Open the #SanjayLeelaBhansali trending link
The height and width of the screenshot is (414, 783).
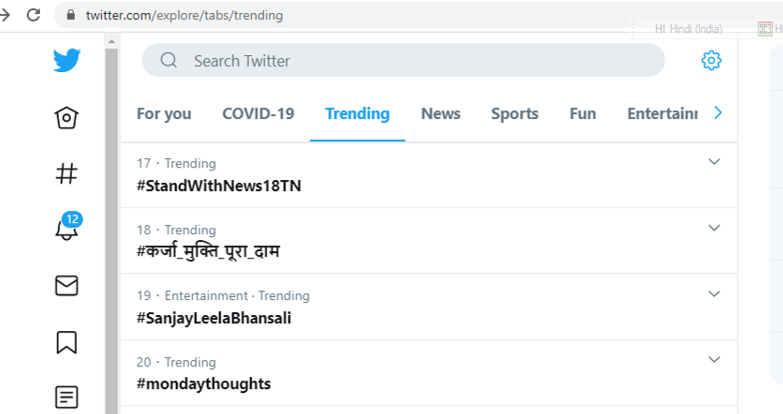click(x=214, y=318)
